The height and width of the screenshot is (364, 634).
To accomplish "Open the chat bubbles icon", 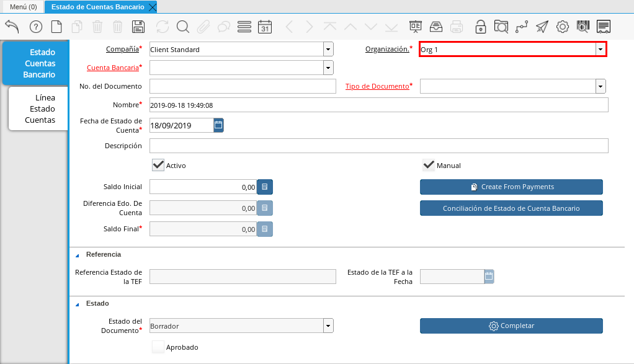I will tap(223, 27).
